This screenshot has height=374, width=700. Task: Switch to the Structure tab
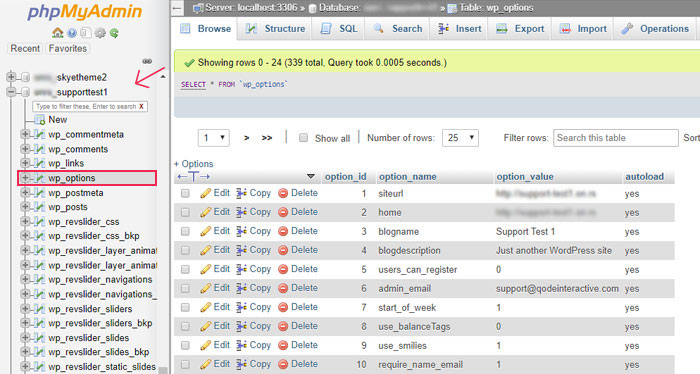click(x=275, y=29)
